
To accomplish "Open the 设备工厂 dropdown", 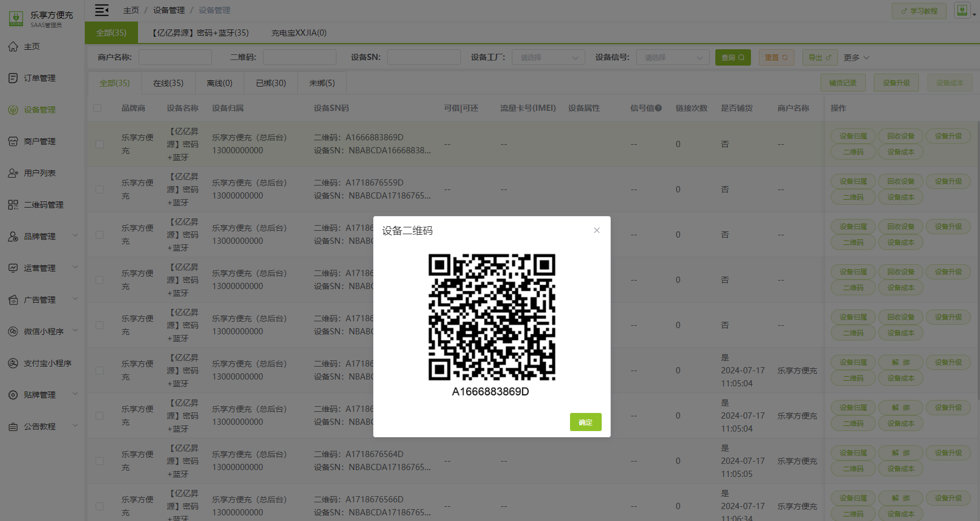I will pos(549,57).
